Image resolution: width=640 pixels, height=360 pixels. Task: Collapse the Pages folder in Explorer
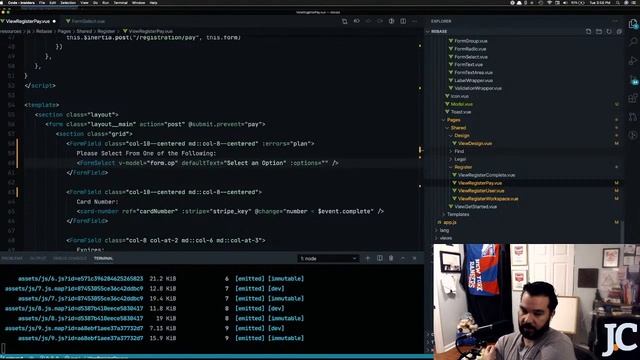(x=453, y=120)
